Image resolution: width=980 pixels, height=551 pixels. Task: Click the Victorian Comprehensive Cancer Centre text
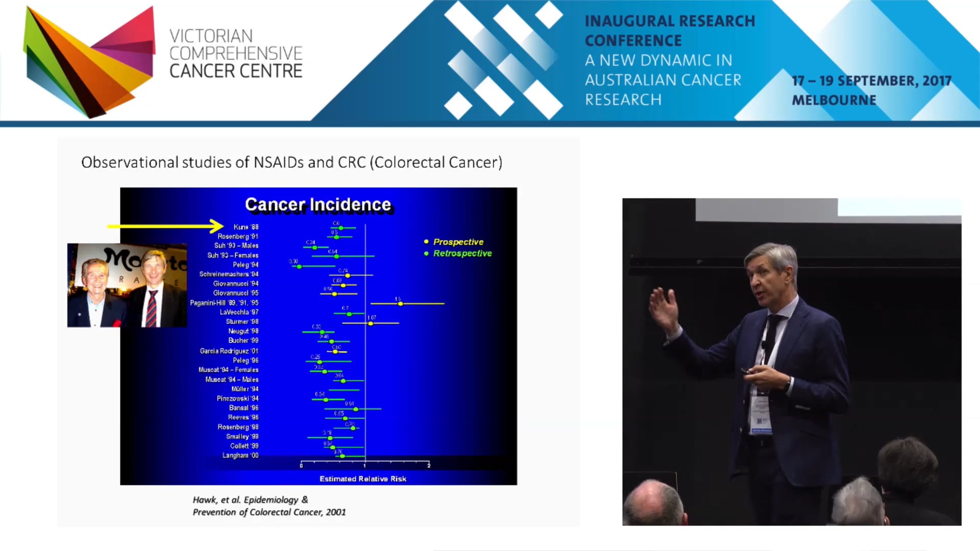click(236, 54)
